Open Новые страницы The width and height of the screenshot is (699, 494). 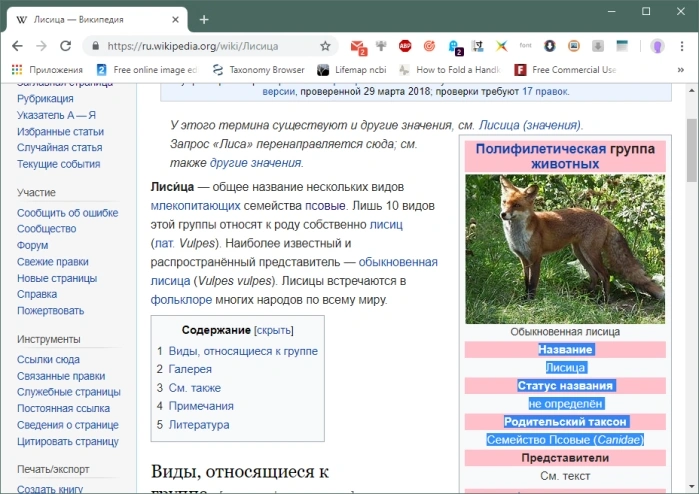point(57,278)
